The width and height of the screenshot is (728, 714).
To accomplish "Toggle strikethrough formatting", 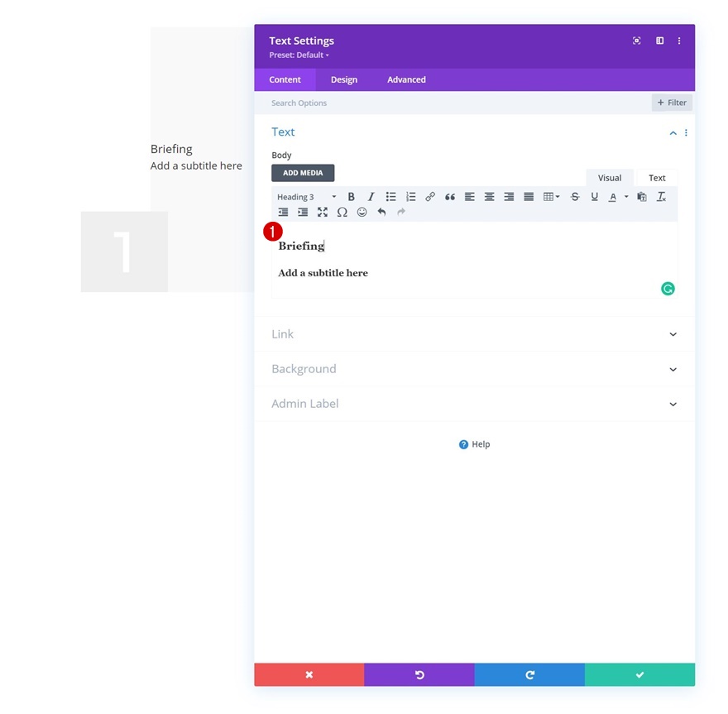I will tap(575, 197).
